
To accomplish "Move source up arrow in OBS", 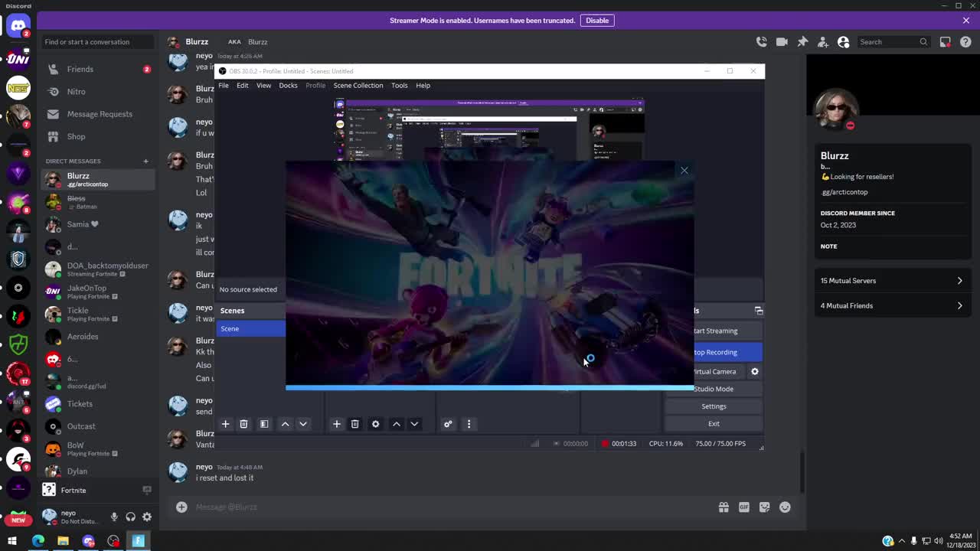I will (x=396, y=424).
